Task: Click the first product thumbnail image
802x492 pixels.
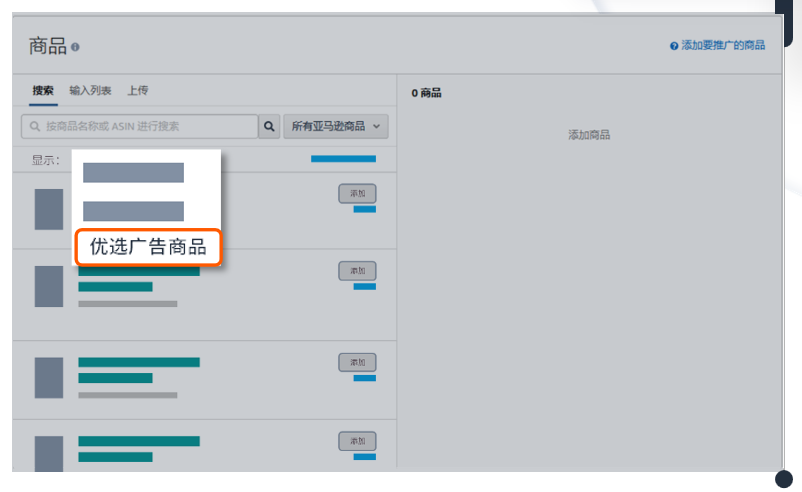Action: coord(49,209)
